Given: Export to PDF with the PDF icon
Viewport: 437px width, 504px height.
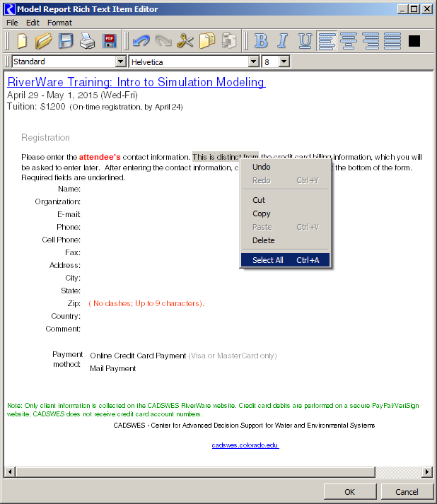Looking at the screenshot, I should coord(110,41).
